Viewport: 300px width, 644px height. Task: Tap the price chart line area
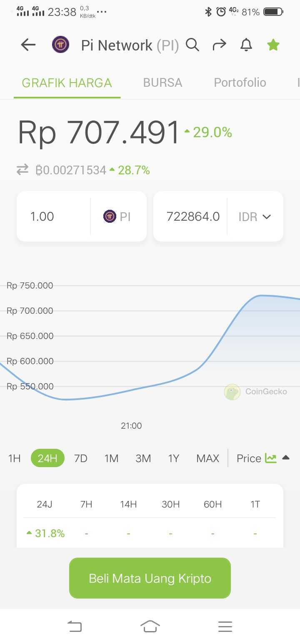pos(150,346)
